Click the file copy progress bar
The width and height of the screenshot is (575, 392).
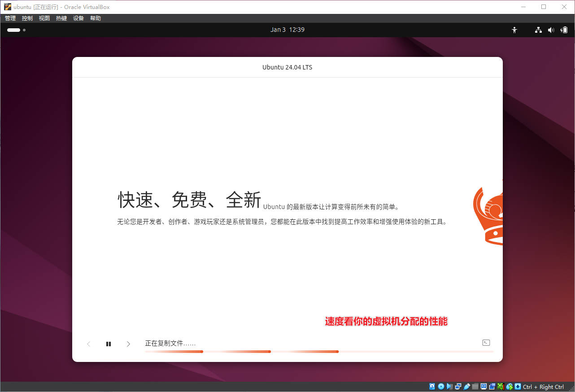point(318,352)
